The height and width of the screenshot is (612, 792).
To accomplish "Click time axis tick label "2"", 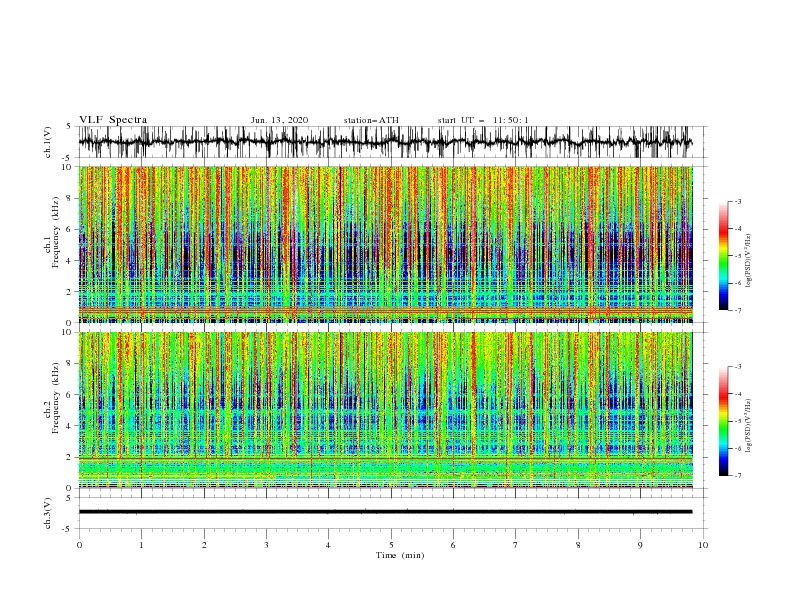I will point(204,545).
